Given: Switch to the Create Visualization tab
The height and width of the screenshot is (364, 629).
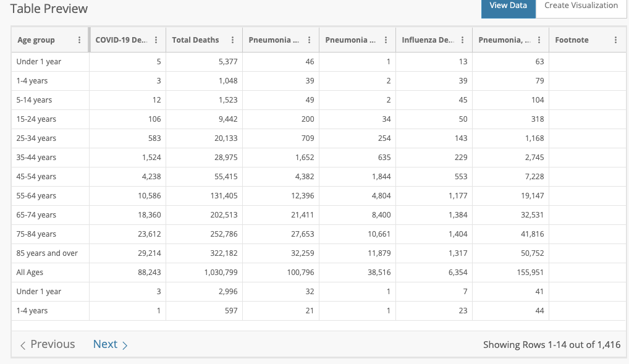Looking at the screenshot, I should pos(581,6).
